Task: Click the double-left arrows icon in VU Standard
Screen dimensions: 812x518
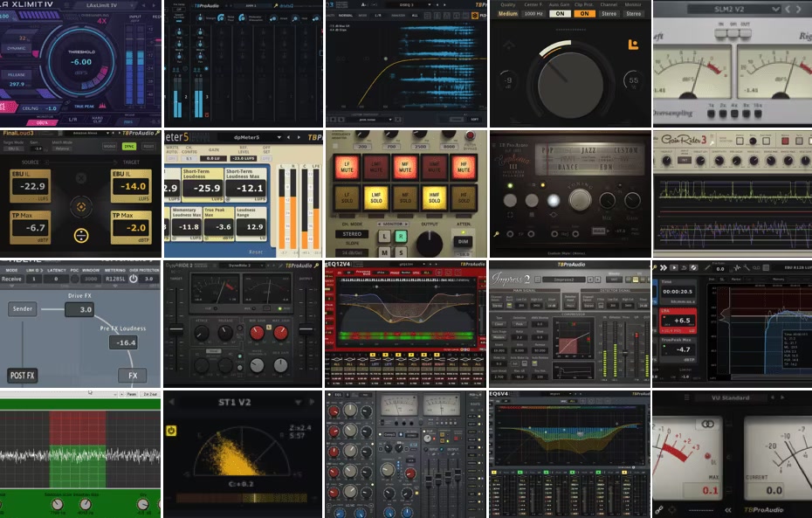Action: pos(727,510)
